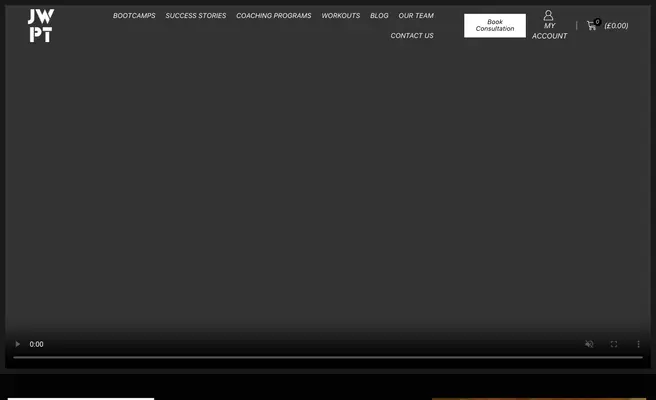This screenshot has height=400, width=656.
Task: Open the Our Team page
Action: [416, 16]
